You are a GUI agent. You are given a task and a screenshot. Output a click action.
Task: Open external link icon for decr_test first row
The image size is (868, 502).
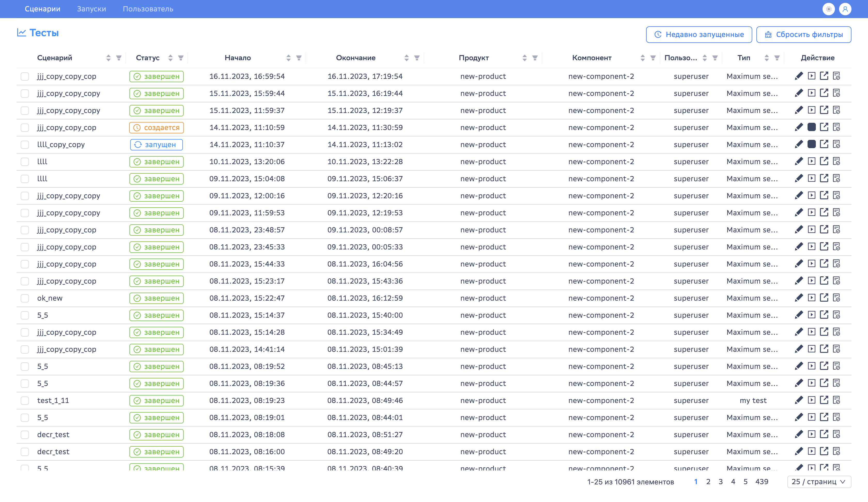click(824, 435)
